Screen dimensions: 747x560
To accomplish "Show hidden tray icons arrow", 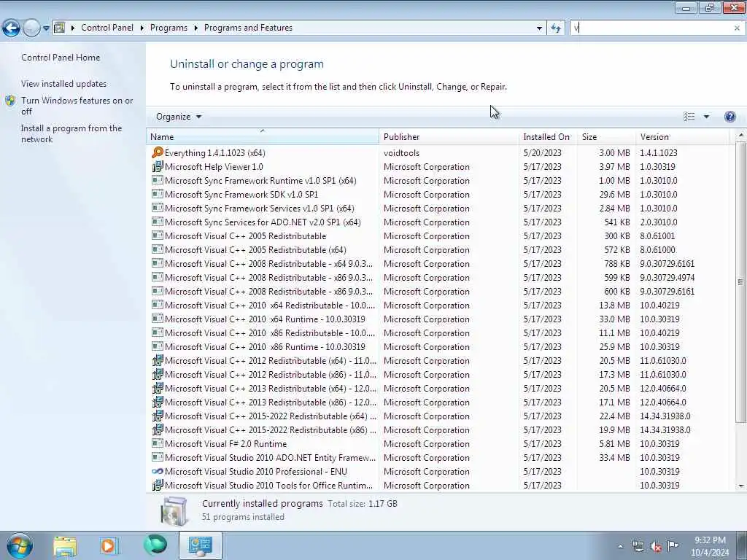I will click(x=620, y=546).
